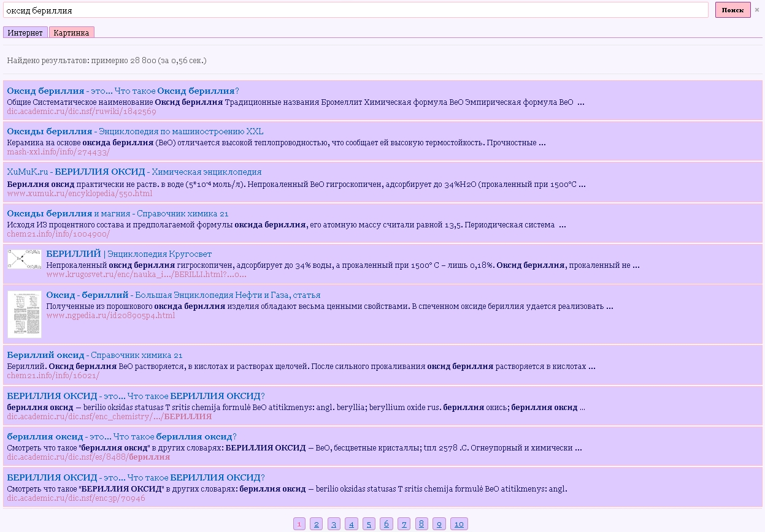Viewport: 765px width, 532px height.
Task: Click the www.xumuk.ru URL link
Action: pos(79,193)
